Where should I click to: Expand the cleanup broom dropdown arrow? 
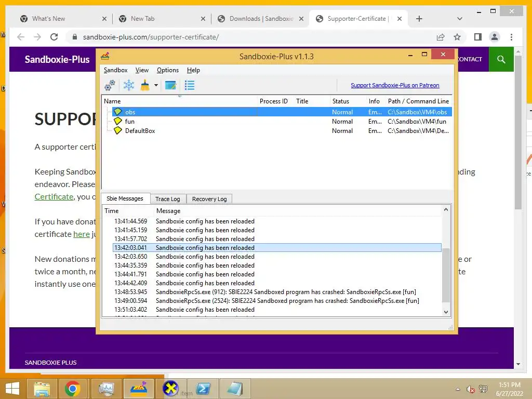tap(156, 85)
